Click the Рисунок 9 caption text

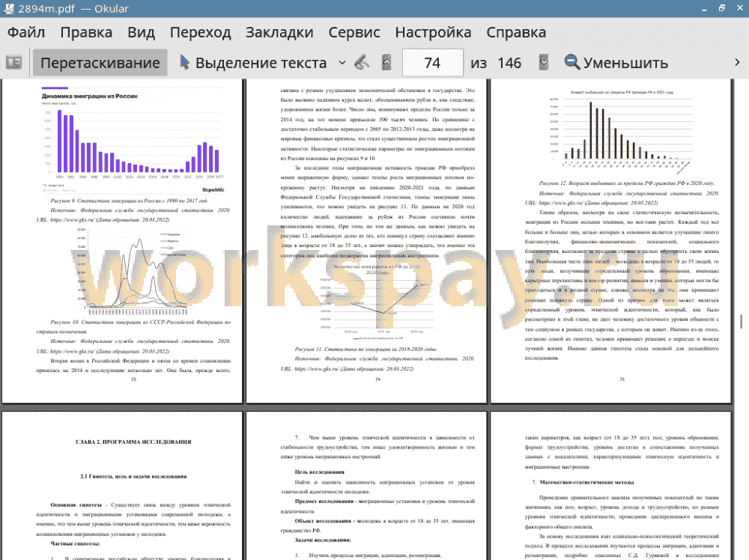click(129, 201)
